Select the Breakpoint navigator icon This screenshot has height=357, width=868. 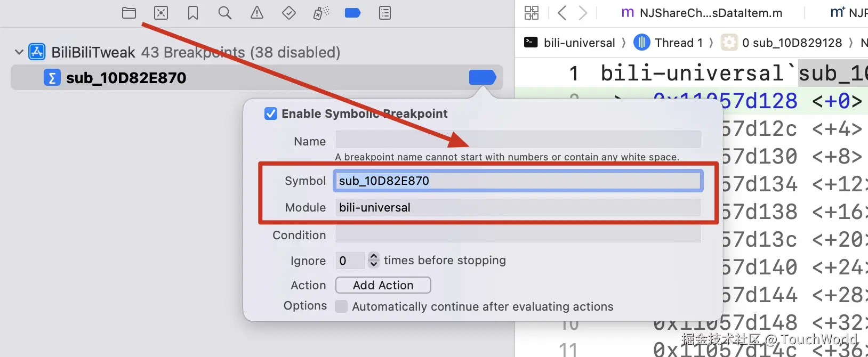[353, 13]
